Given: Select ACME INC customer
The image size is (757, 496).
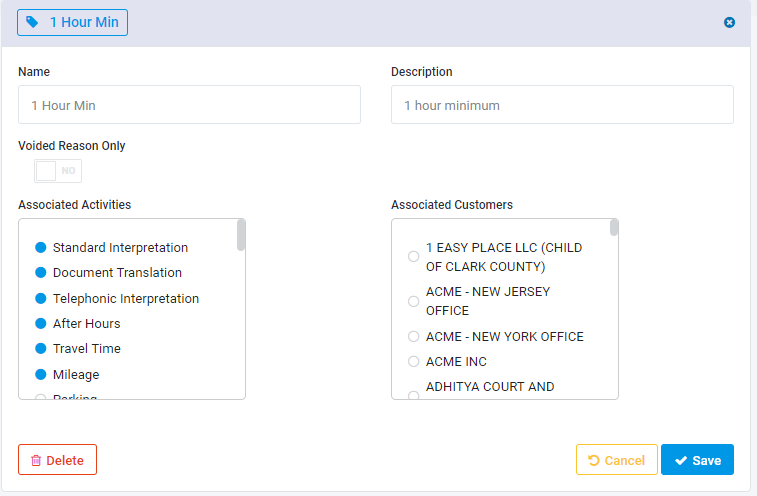Looking at the screenshot, I should 413,361.
